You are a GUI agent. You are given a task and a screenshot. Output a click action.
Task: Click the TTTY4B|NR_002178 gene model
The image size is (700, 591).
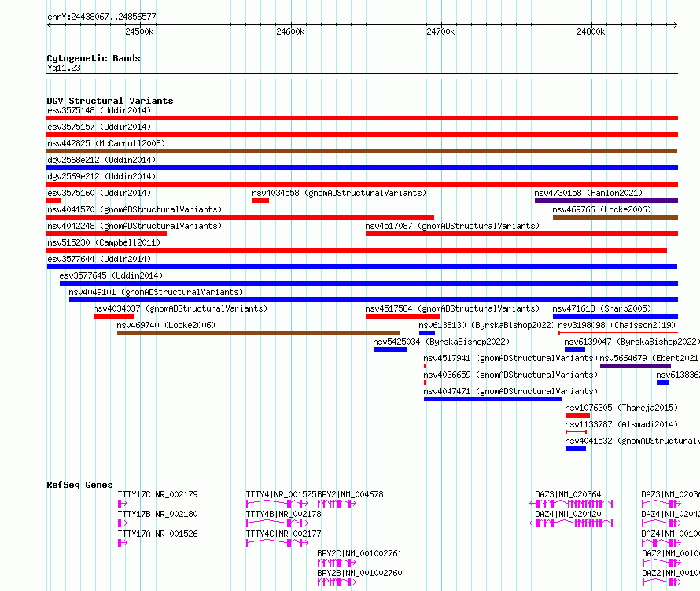(277, 523)
